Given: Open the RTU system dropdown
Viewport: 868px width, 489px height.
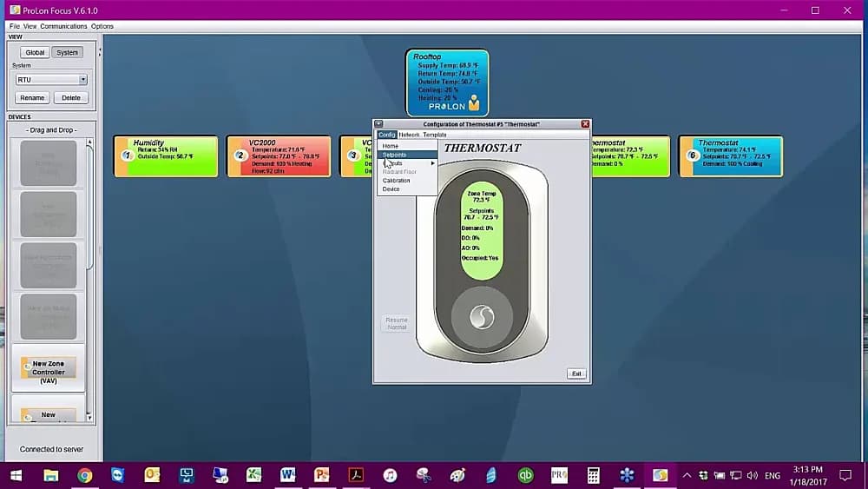Looking at the screenshot, I should [51, 80].
